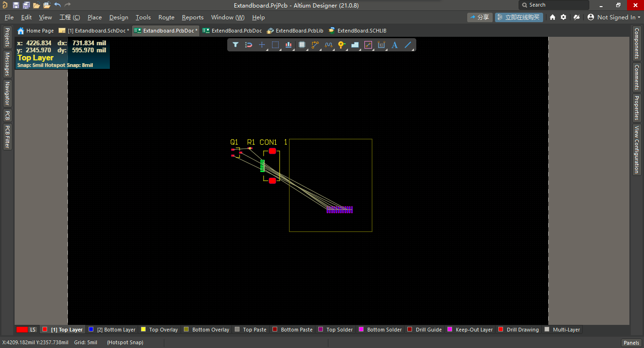The height and width of the screenshot is (348, 644).
Task: Open the Edit menu
Action: coord(26,17)
